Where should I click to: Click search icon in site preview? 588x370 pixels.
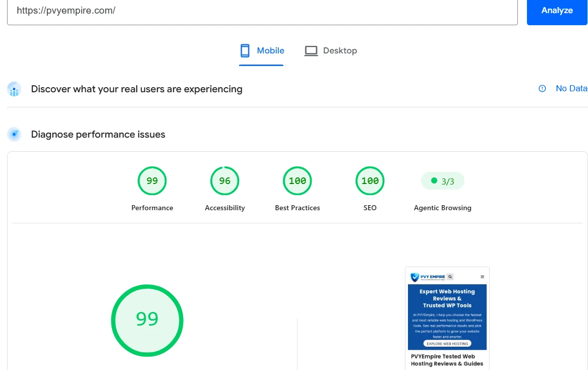[450, 277]
